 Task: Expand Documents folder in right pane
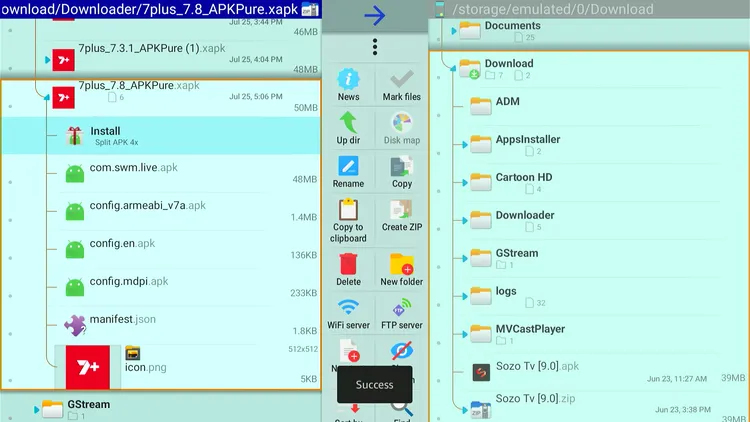tap(453, 31)
